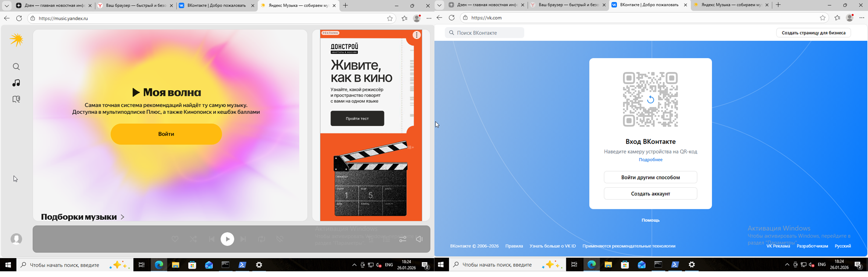The width and height of the screenshot is (868, 277).
Task: Open the tab list dropdown in VK window
Action: click(x=439, y=5)
